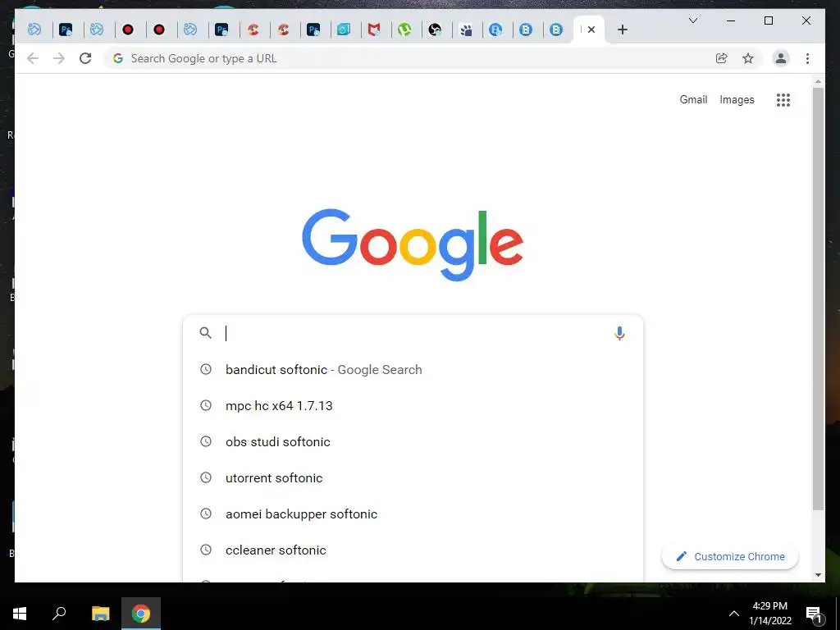Screen dimensions: 840x630
Task: Select the 'bandicut softonic' suggestion
Action: coord(413,370)
